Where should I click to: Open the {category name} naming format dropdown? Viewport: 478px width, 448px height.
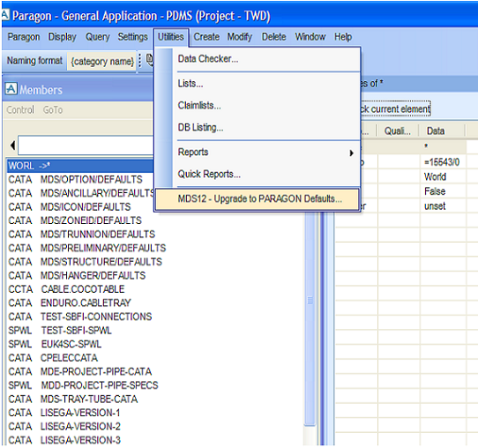[101, 61]
